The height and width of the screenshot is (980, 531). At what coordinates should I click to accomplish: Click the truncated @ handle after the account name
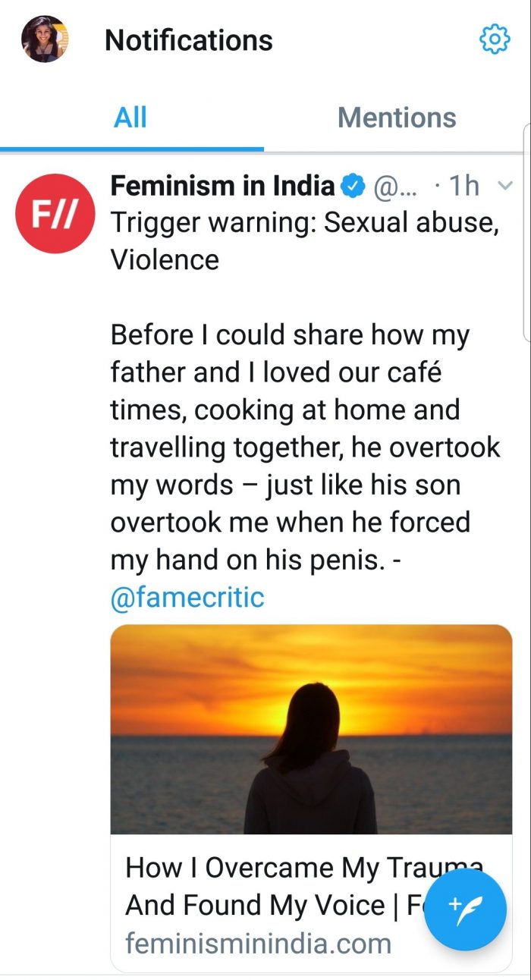(x=395, y=186)
